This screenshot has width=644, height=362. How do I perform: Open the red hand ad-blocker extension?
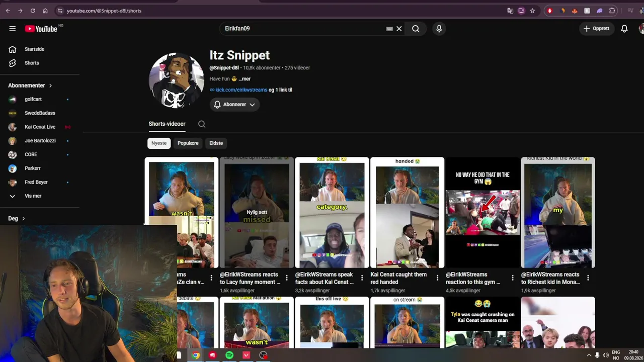pos(549,11)
